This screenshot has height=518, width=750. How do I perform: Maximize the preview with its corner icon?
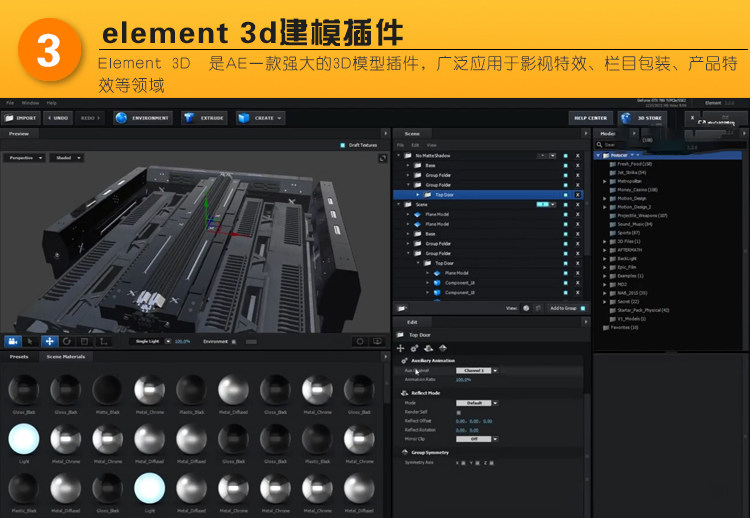383,158
